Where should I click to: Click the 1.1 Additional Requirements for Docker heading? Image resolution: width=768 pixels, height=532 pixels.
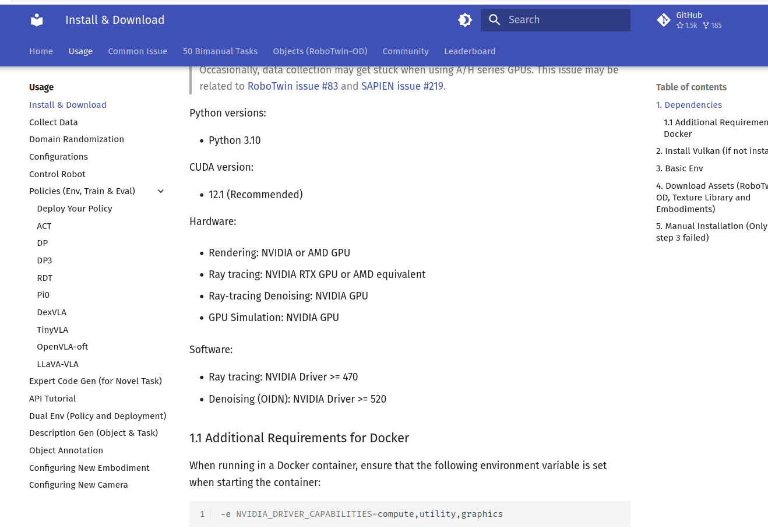(299, 438)
